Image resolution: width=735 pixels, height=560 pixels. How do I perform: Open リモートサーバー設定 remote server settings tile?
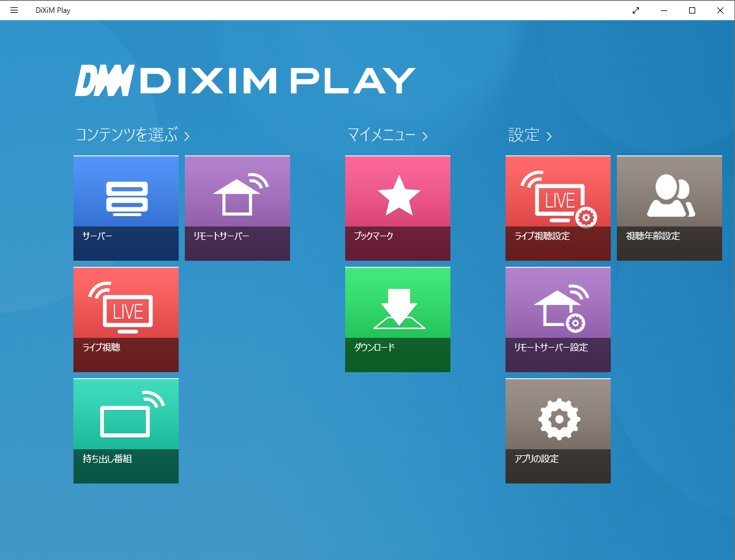point(558,319)
